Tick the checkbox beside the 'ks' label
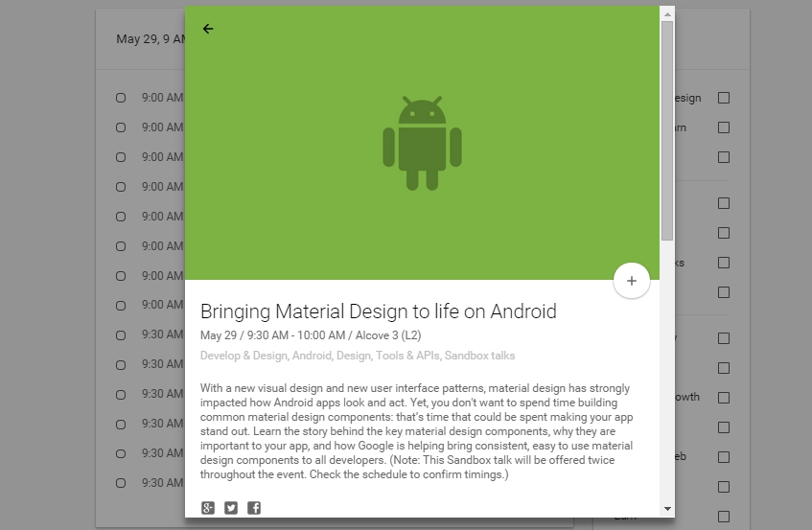The width and height of the screenshot is (812, 530). pyautogui.click(x=724, y=263)
